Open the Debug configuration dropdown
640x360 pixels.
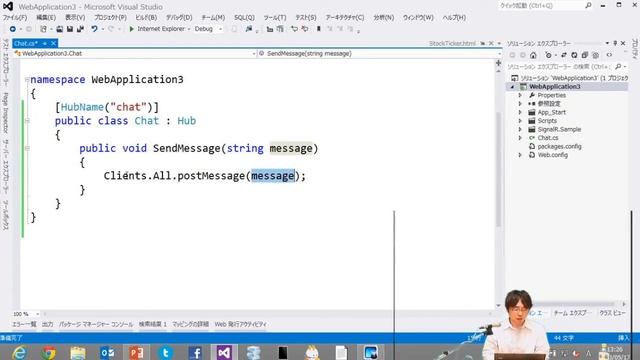click(220, 29)
